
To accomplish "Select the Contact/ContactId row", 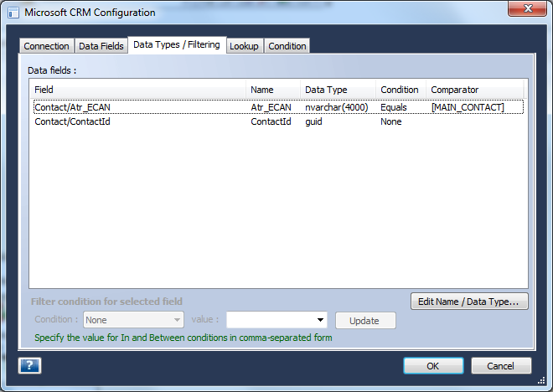I will click(279, 121).
